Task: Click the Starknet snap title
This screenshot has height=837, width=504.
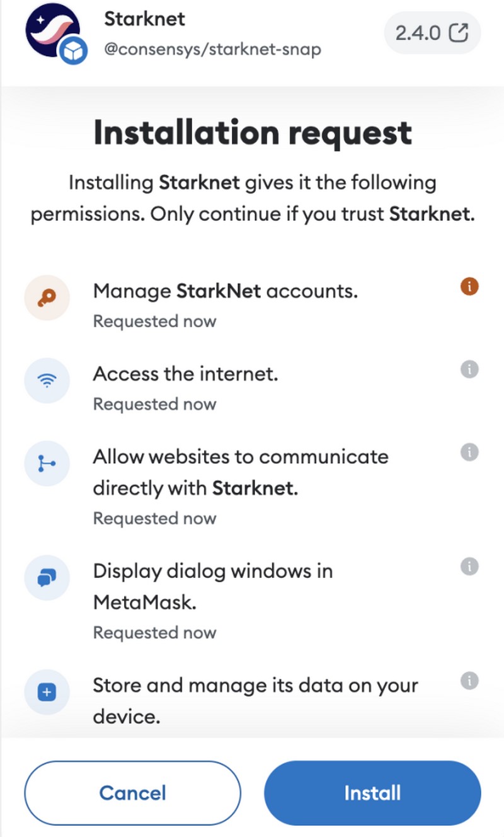Action: 145,19
